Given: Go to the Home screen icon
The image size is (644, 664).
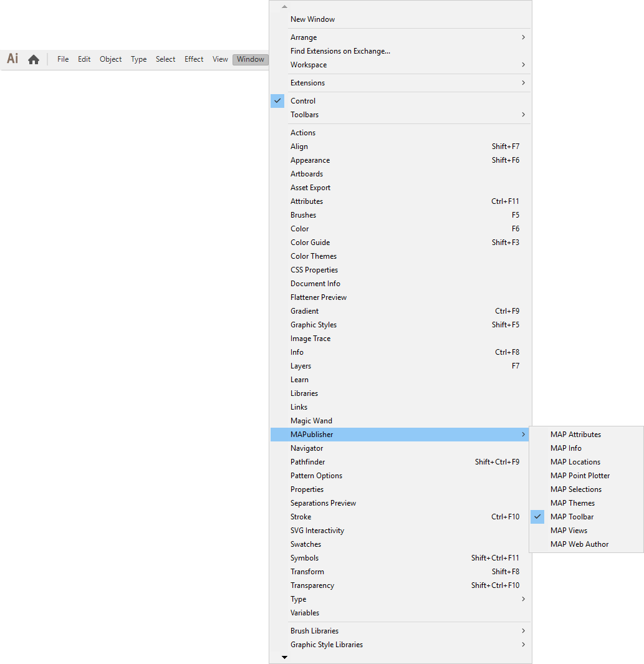Looking at the screenshot, I should tap(34, 59).
